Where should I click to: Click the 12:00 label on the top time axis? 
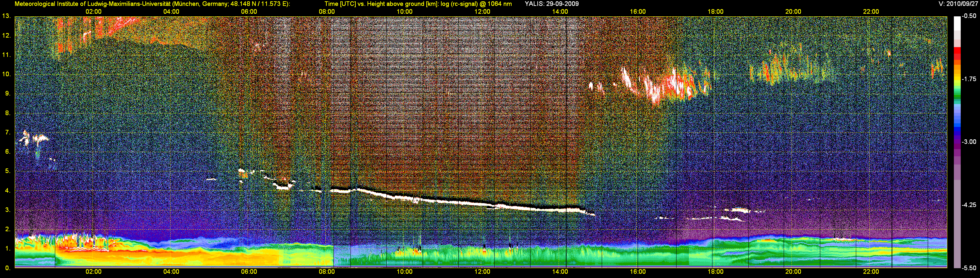482,12
